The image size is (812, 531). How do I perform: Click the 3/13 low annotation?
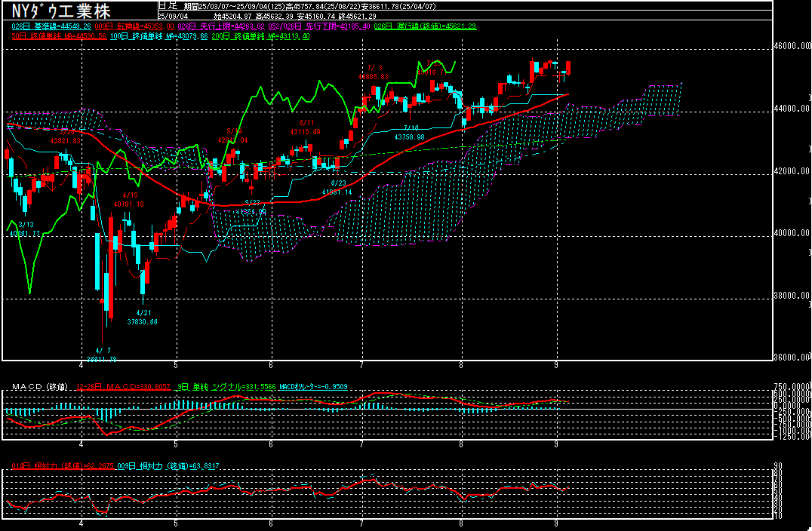(x=26, y=229)
